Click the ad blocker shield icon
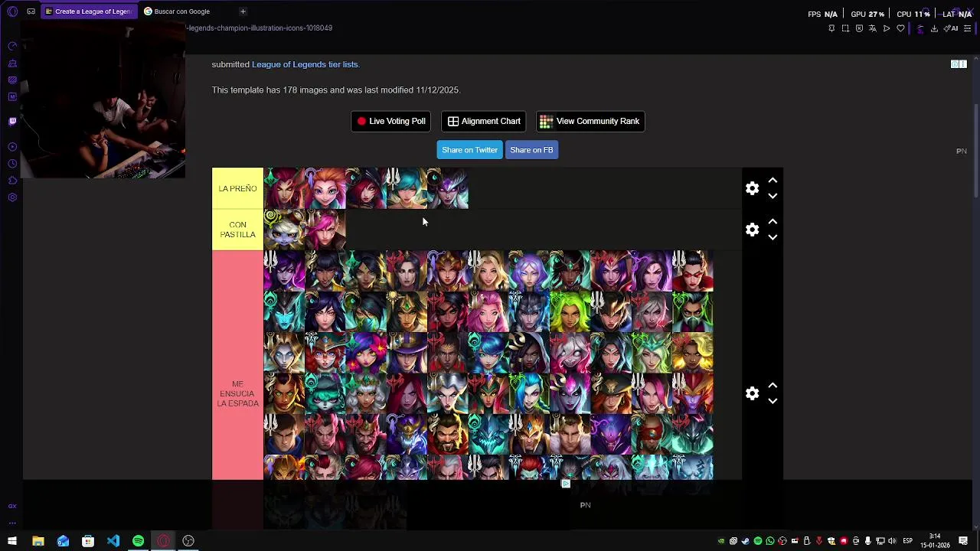Screen dimensions: 980x551 859,28
